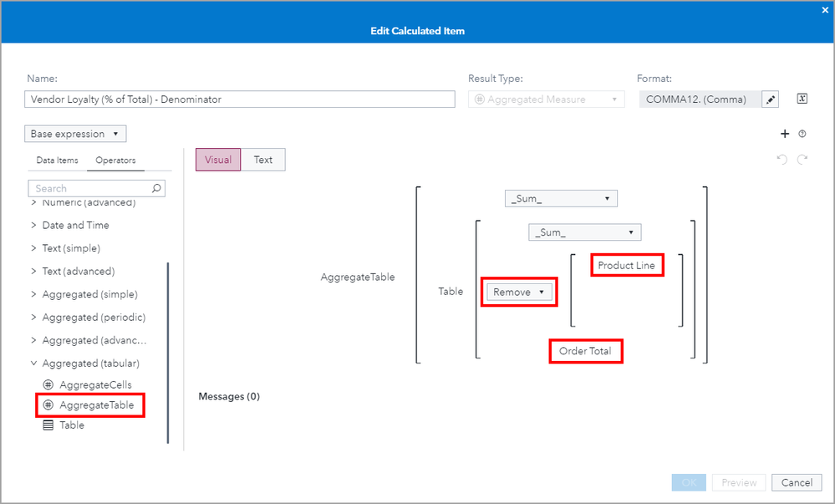Click the search magnifier icon
The width and height of the screenshot is (835, 504).
pyautogui.click(x=155, y=188)
